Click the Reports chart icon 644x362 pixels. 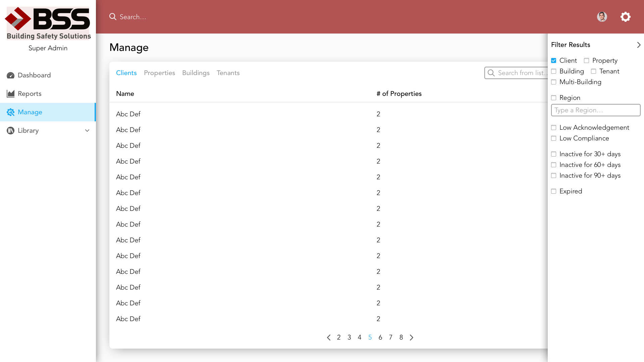click(x=10, y=94)
